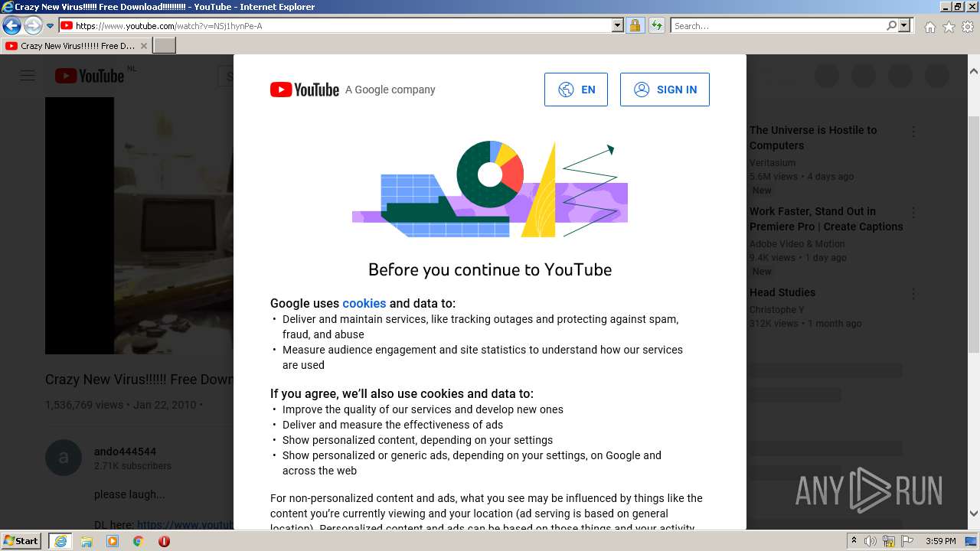Expand the address bar autocomplete dropdown

pos(618,25)
